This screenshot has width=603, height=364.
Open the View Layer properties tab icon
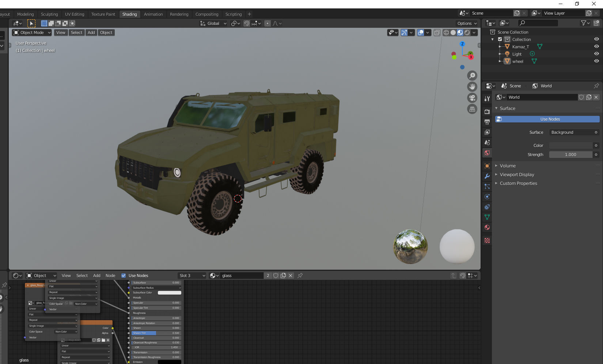(487, 132)
